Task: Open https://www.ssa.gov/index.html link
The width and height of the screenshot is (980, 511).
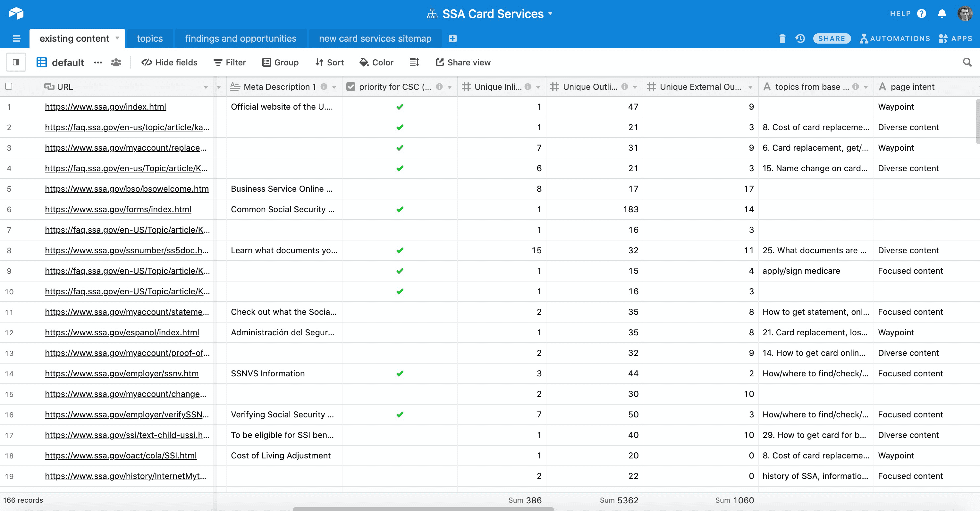Action: point(106,107)
